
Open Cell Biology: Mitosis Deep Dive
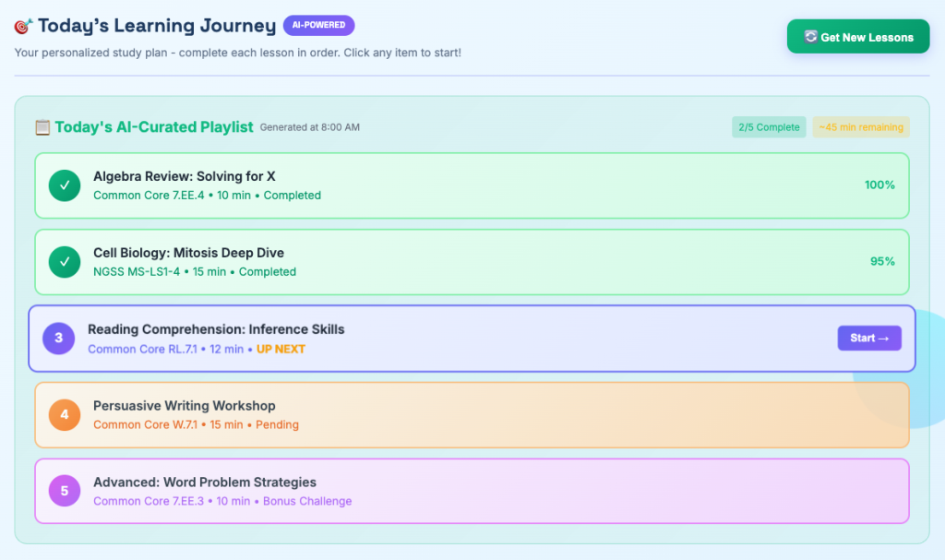coord(188,253)
